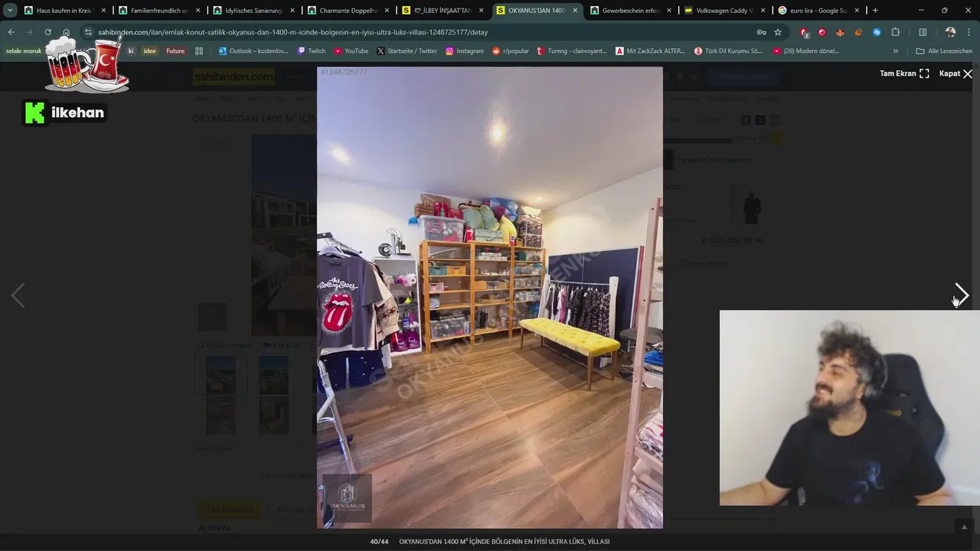The width and height of the screenshot is (980, 551).
Task: Switch to İLBEY İNŞAAT'TAN tab
Action: coord(443,11)
